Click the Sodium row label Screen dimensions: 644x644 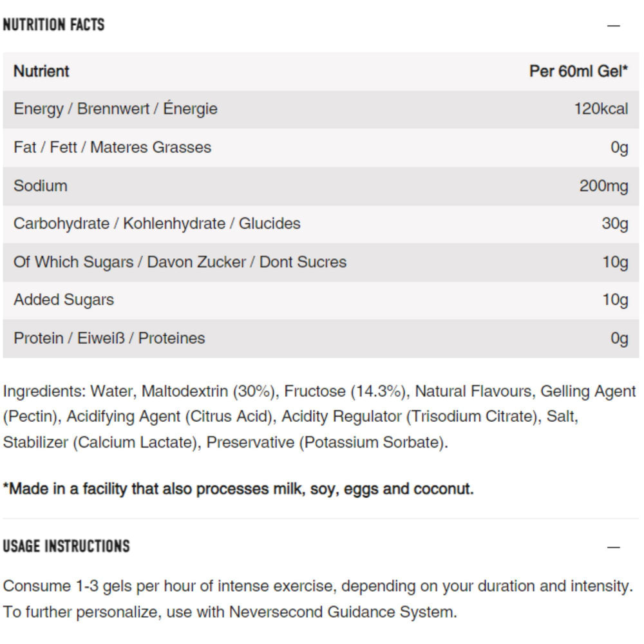[x=40, y=185]
